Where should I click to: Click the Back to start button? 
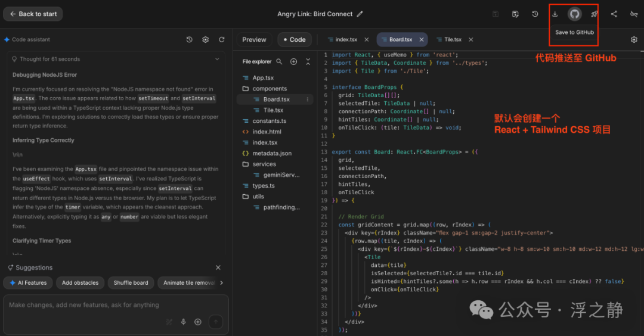[x=33, y=14]
